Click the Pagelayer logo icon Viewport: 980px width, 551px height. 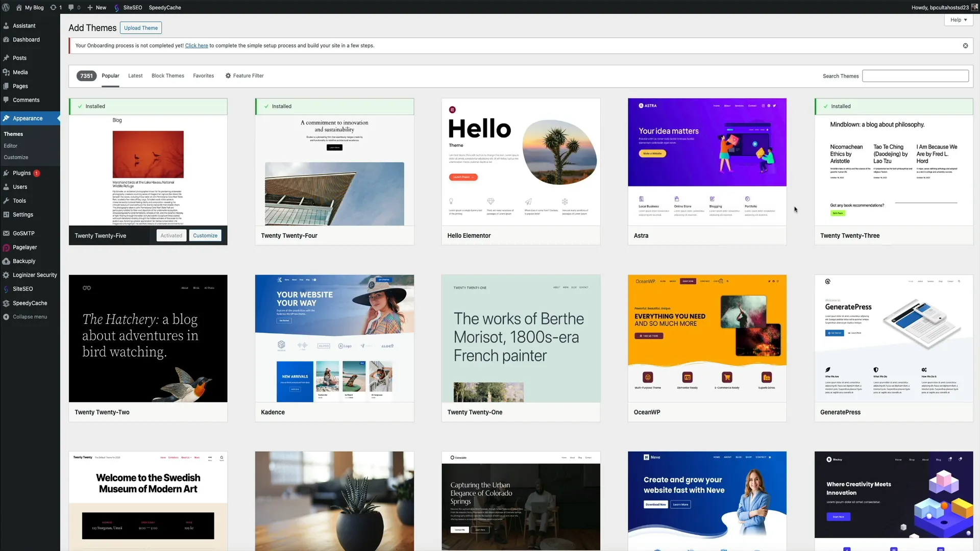point(6,247)
